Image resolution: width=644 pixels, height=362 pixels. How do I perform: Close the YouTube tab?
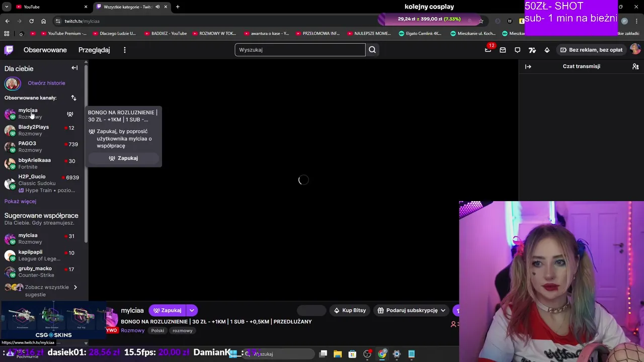86,7
